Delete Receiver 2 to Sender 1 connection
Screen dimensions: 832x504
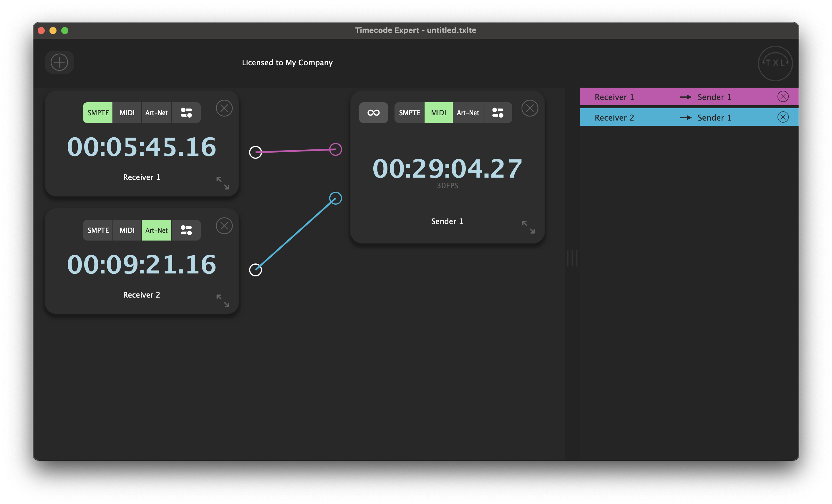coord(783,117)
